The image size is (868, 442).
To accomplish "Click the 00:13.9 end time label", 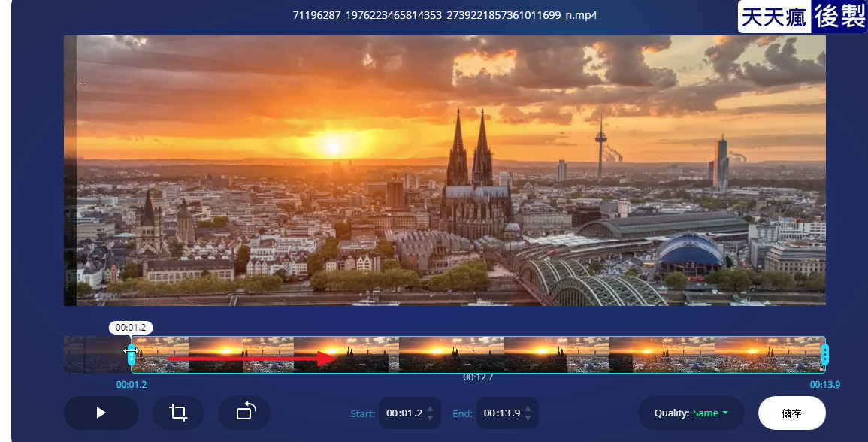I will coord(825,384).
